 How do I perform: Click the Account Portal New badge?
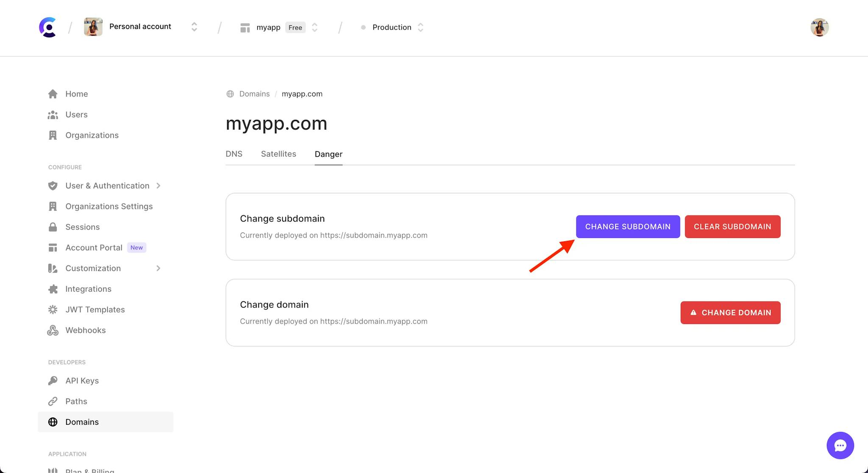[x=136, y=247]
